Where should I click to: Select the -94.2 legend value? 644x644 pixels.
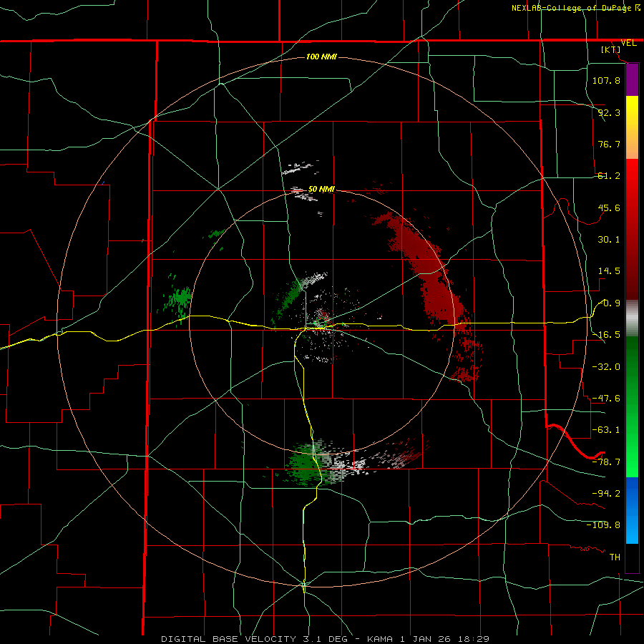click(606, 493)
